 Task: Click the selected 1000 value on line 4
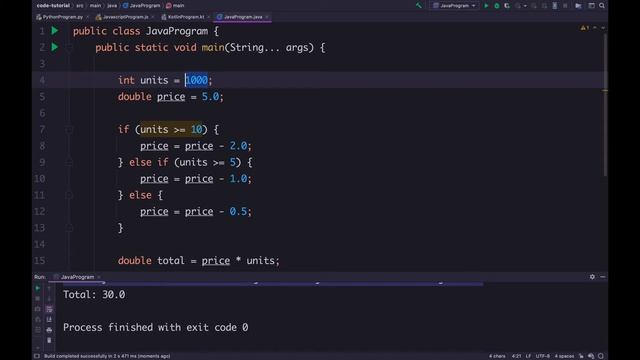tap(197, 80)
